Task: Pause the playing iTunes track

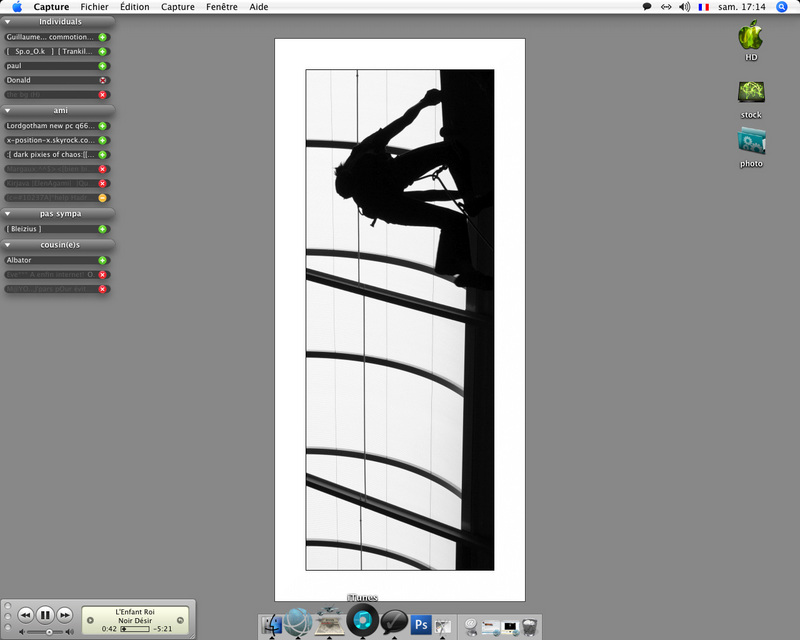Action: (x=45, y=615)
